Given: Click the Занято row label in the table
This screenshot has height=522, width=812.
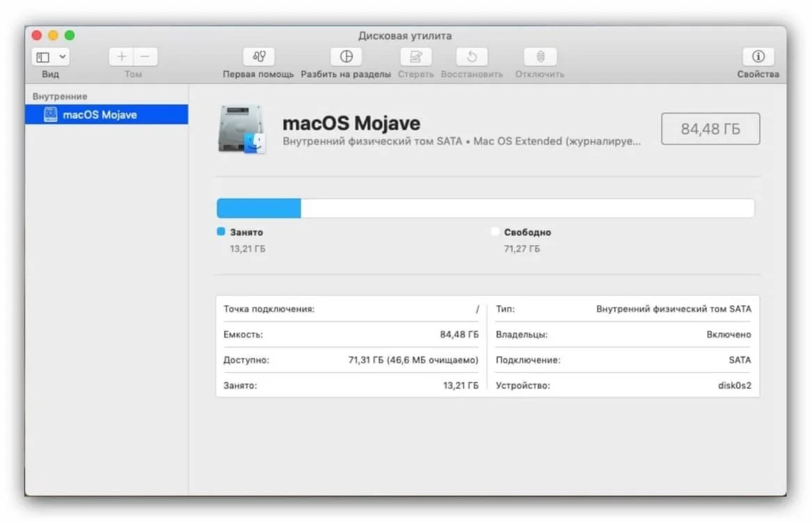Looking at the screenshot, I should (240, 386).
